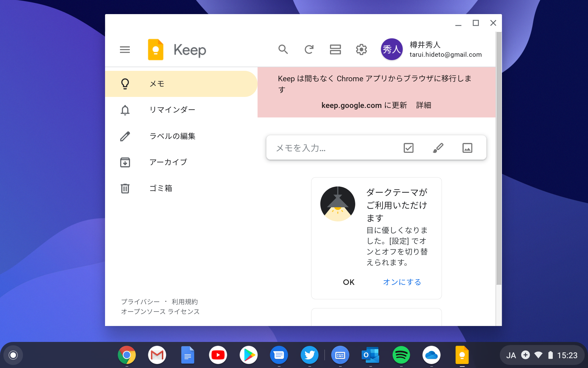Open search in Keep
The image size is (588, 368).
(x=283, y=49)
